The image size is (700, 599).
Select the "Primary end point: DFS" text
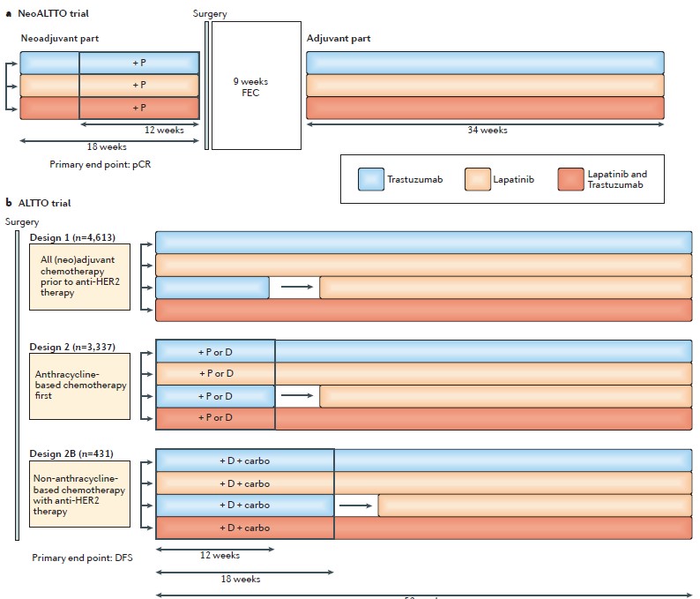(x=82, y=558)
